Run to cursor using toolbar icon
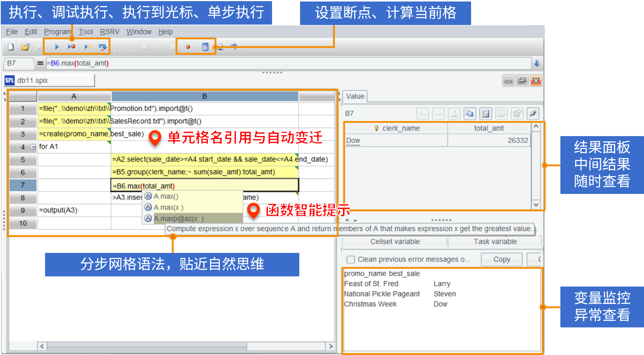Viewport: 644px width, 355px height. point(88,47)
